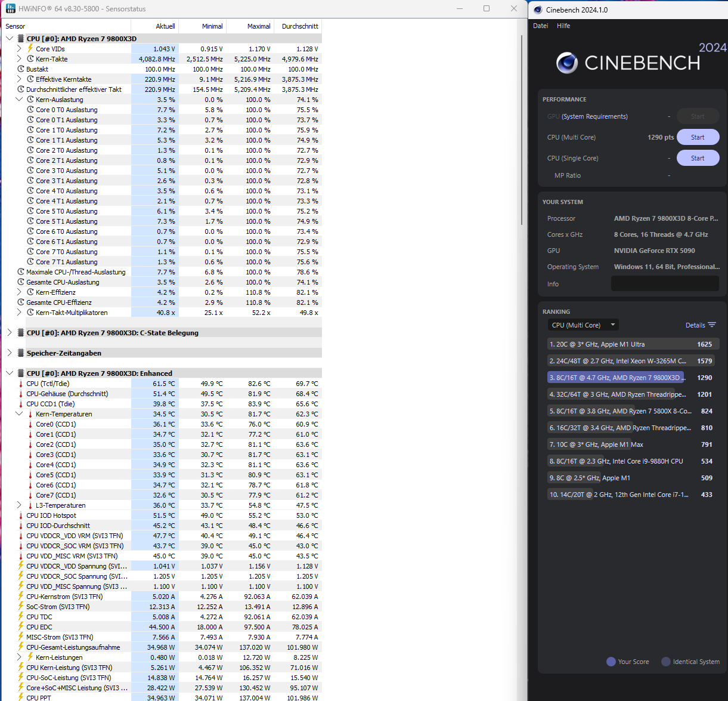The width and height of the screenshot is (728, 701).
Task: Expand the Speicher-Zeitangaben section
Action: (9, 353)
